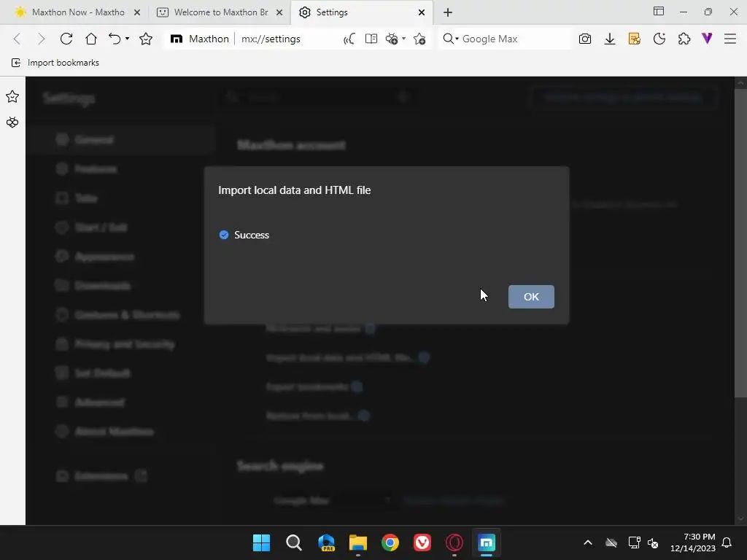Show hidden system tray icons chevron
This screenshot has width=747, height=560.
point(588,542)
